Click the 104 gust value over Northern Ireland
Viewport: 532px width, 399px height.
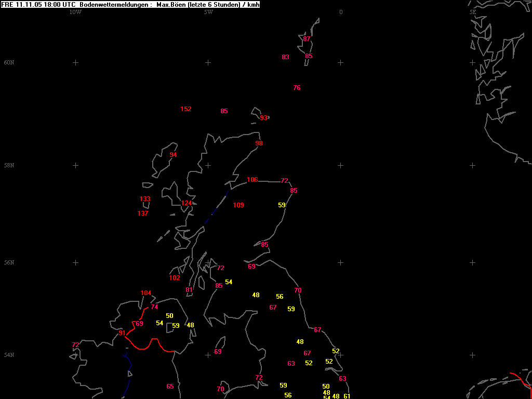pyautogui.click(x=146, y=293)
